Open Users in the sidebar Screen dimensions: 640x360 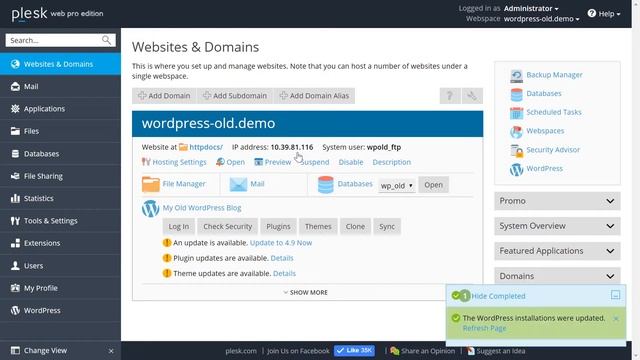tap(60, 266)
